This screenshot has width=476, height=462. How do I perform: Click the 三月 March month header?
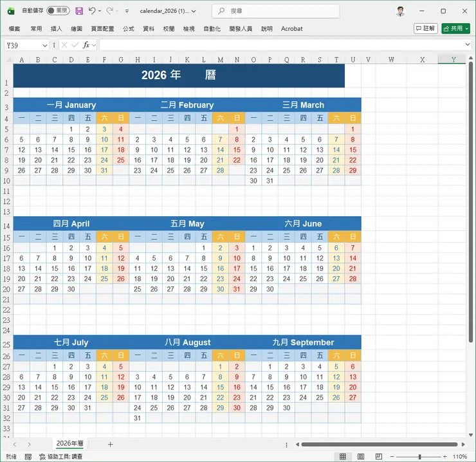(x=303, y=105)
